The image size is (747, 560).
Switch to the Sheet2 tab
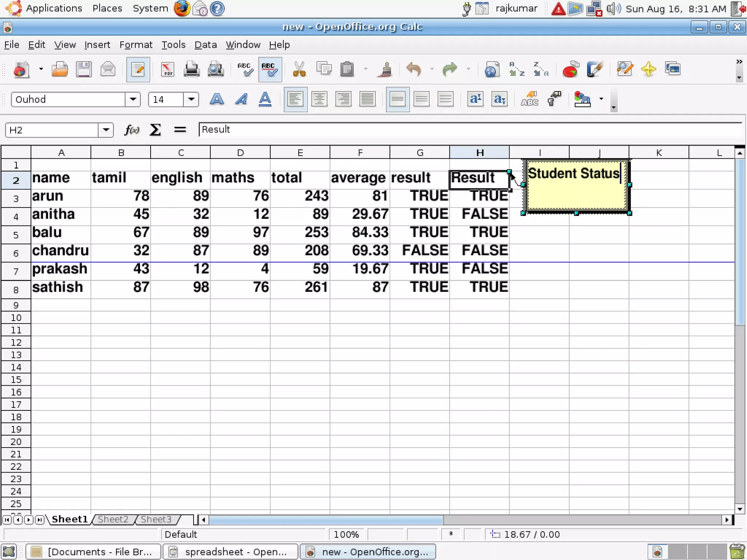coord(113,519)
